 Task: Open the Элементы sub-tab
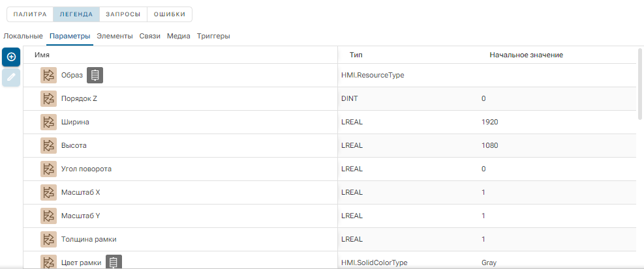tap(115, 36)
